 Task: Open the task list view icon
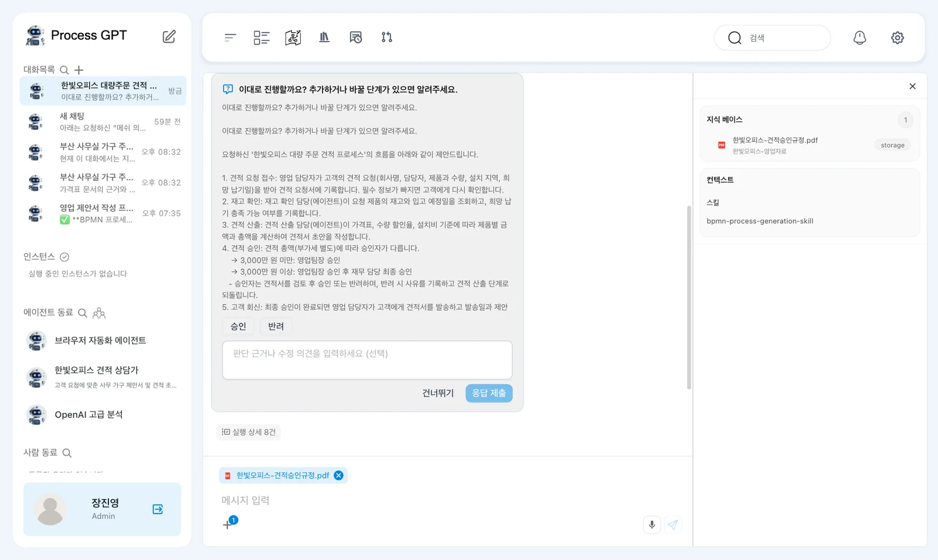tap(261, 37)
